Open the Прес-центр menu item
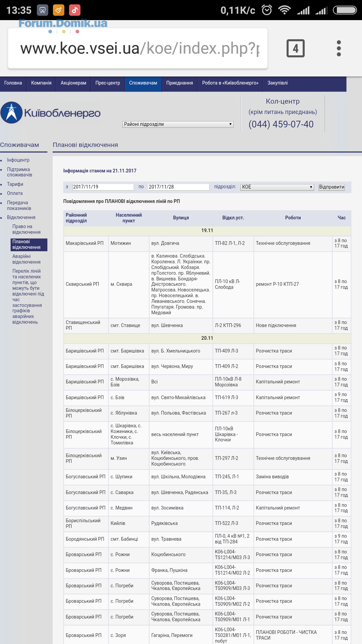362x644 pixels. point(108,84)
